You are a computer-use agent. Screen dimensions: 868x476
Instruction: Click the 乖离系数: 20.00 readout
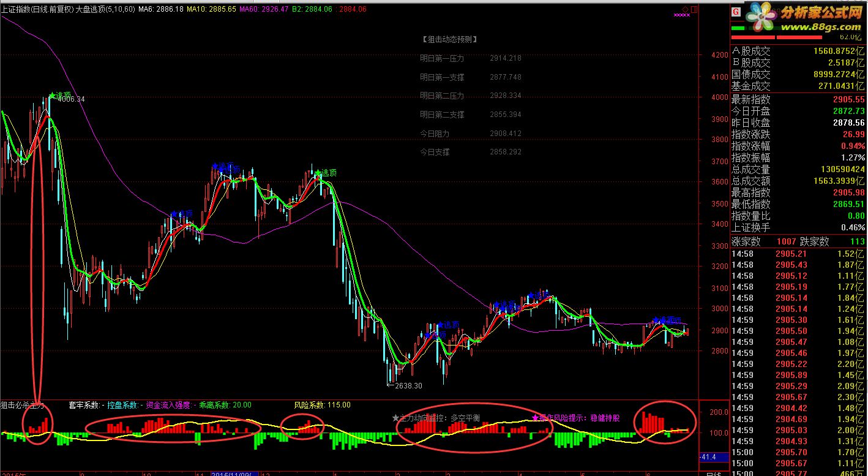(x=225, y=405)
